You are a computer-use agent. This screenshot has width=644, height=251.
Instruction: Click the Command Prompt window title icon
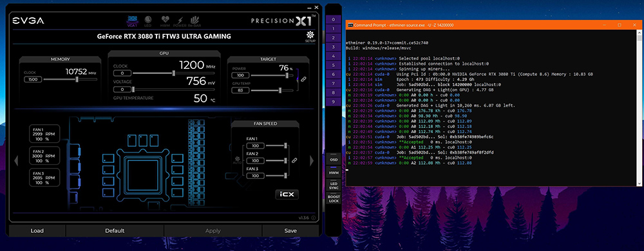click(x=350, y=25)
